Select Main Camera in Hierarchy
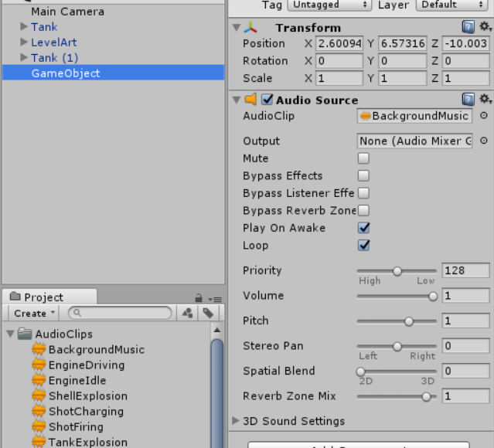The height and width of the screenshot is (448, 494). click(x=67, y=12)
